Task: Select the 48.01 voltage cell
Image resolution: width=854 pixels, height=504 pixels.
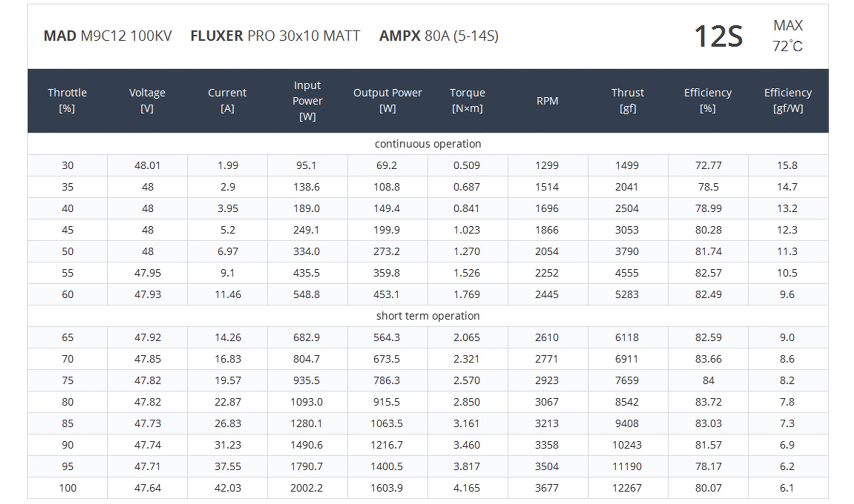Action: (x=147, y=165)
